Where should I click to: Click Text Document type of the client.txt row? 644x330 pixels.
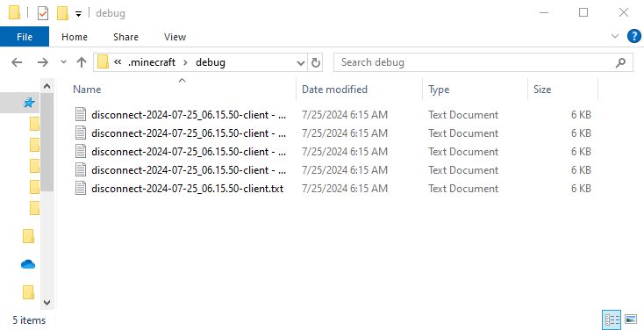coord(463,189)
